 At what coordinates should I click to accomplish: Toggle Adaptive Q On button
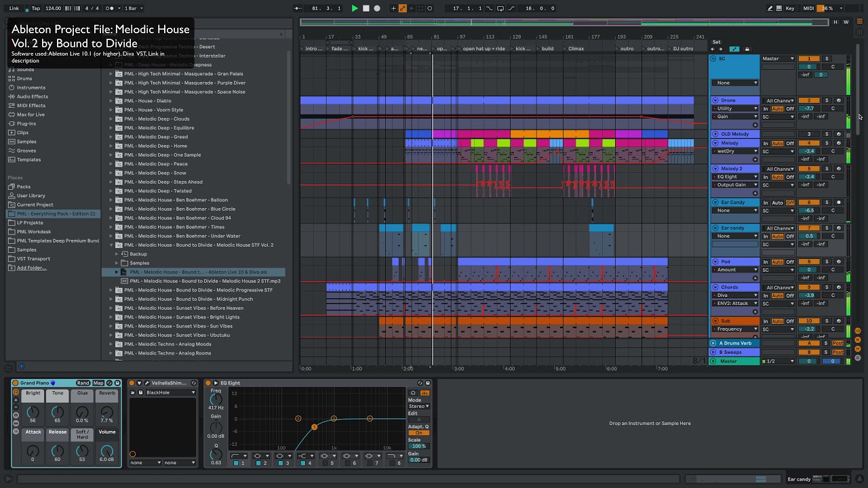[x=418, y=432]
